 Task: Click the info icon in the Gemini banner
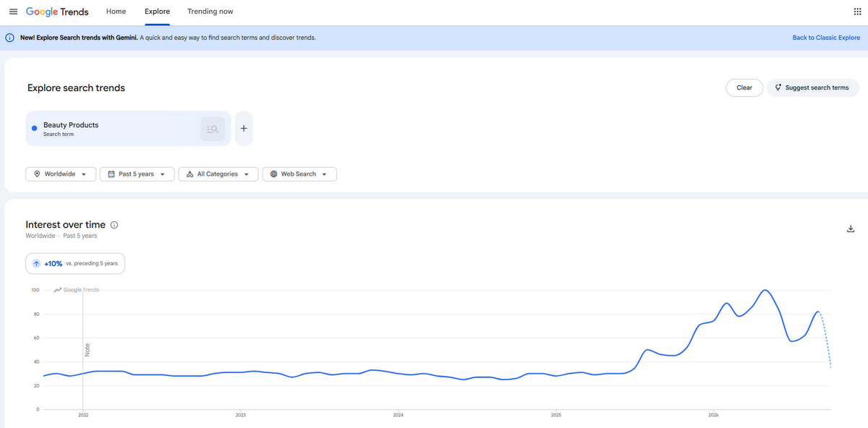pos(10,38)
